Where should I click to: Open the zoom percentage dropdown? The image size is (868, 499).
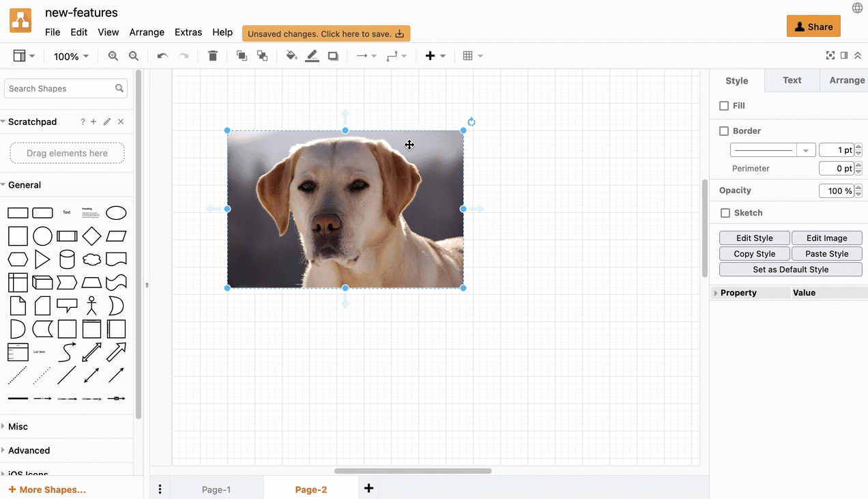tap(71, 56)
